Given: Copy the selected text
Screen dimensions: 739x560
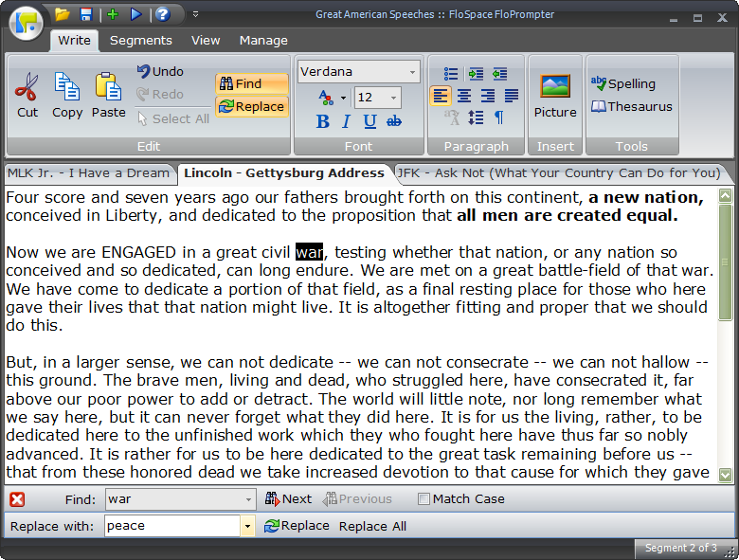Looking at the screenshot, I should coord(67,95).
